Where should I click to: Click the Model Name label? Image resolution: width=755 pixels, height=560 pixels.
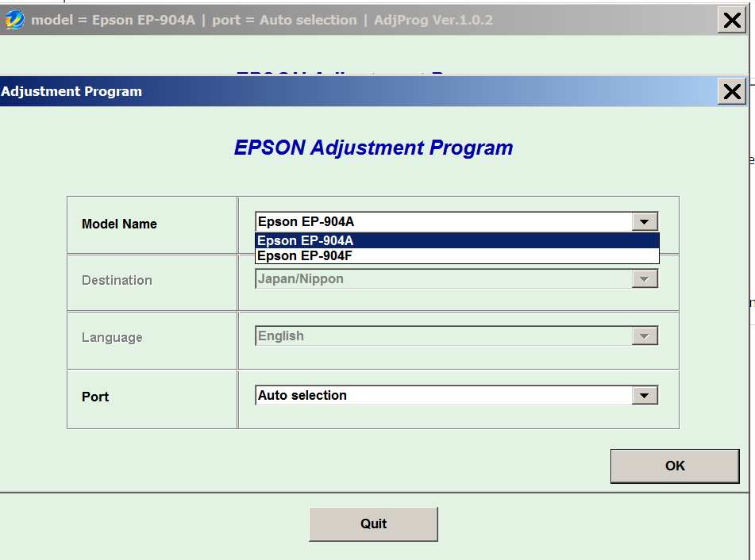tap(119, 224)
